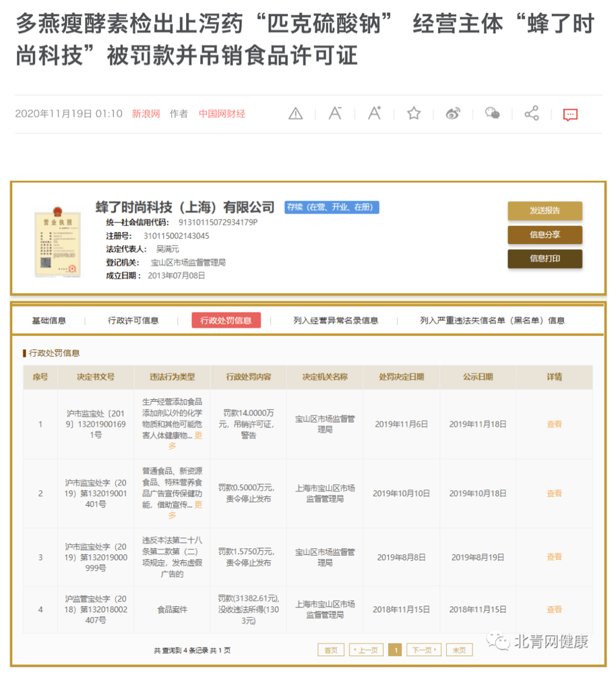The width and height of the screenshot is (616, 681).
Task: Go to 下一页 in pagination
Action: click(424, 650)
